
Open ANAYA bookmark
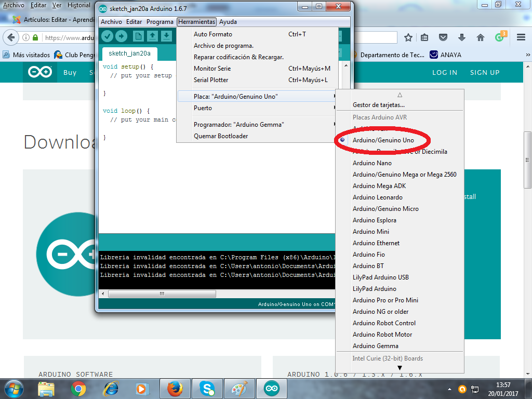click(445, 55)
